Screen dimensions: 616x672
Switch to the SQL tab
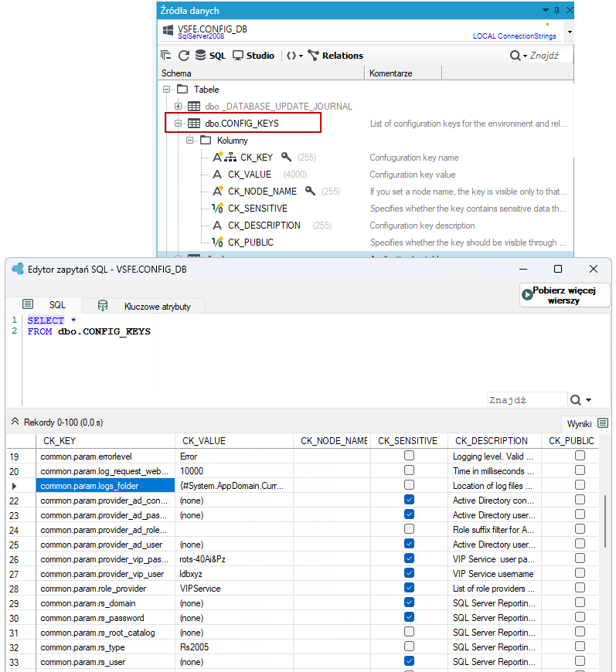click(x=44, y=304)
